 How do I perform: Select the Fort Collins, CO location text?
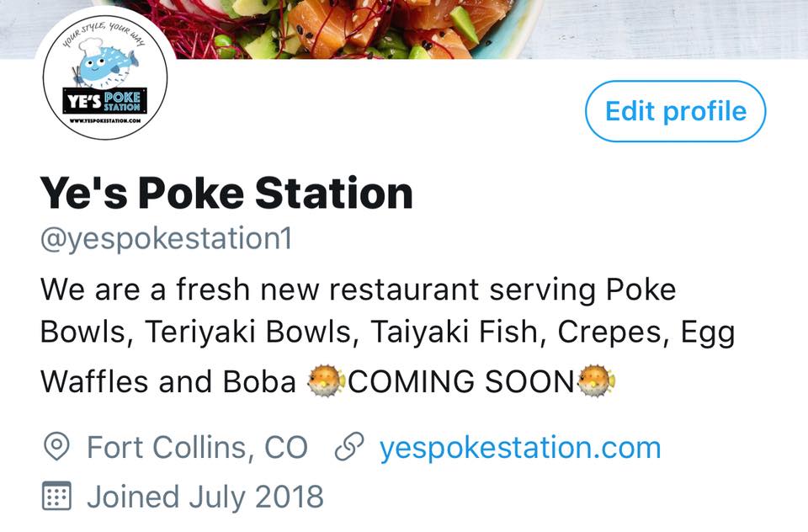[x=197, y=448]
